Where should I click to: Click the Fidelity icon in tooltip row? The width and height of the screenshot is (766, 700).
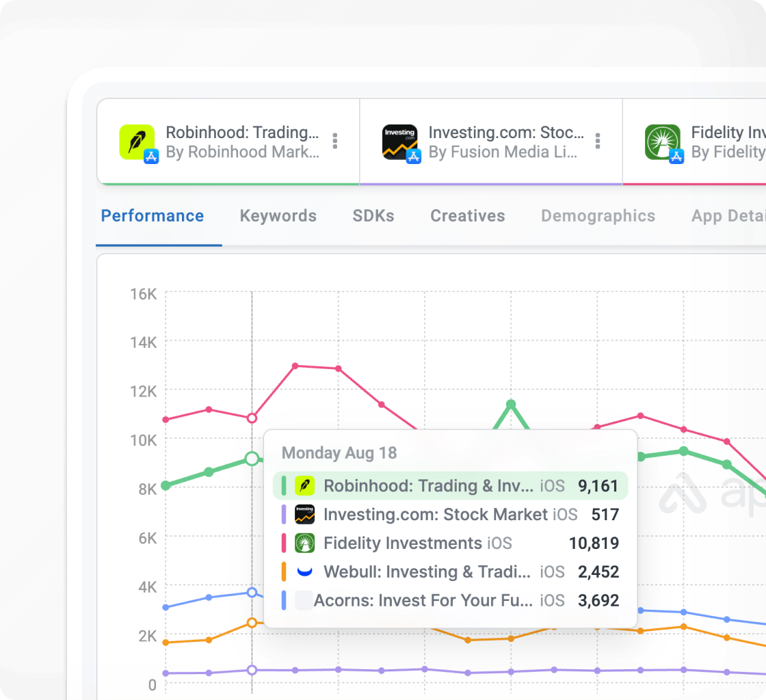coord(305,543)
